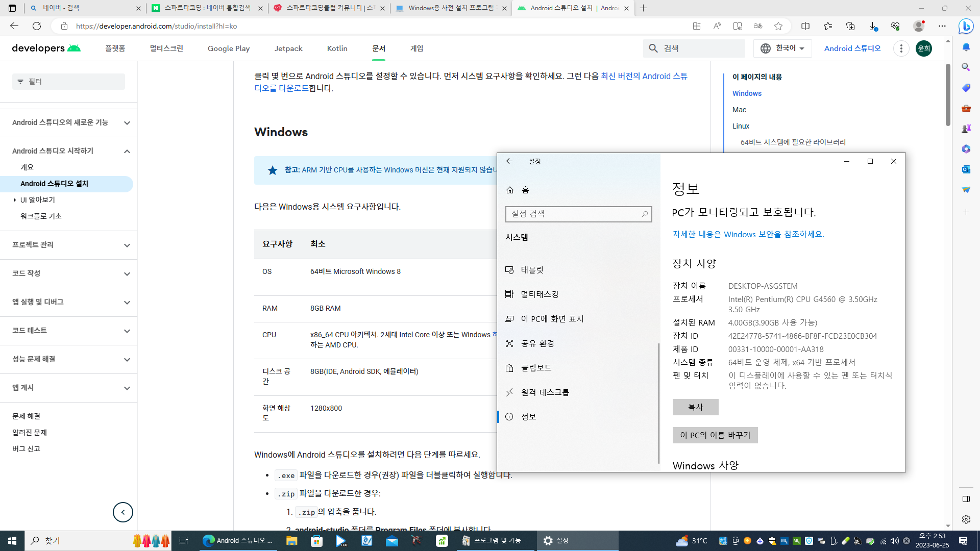Click the browser back arrow
980x551 pixels.
[14, 26]
